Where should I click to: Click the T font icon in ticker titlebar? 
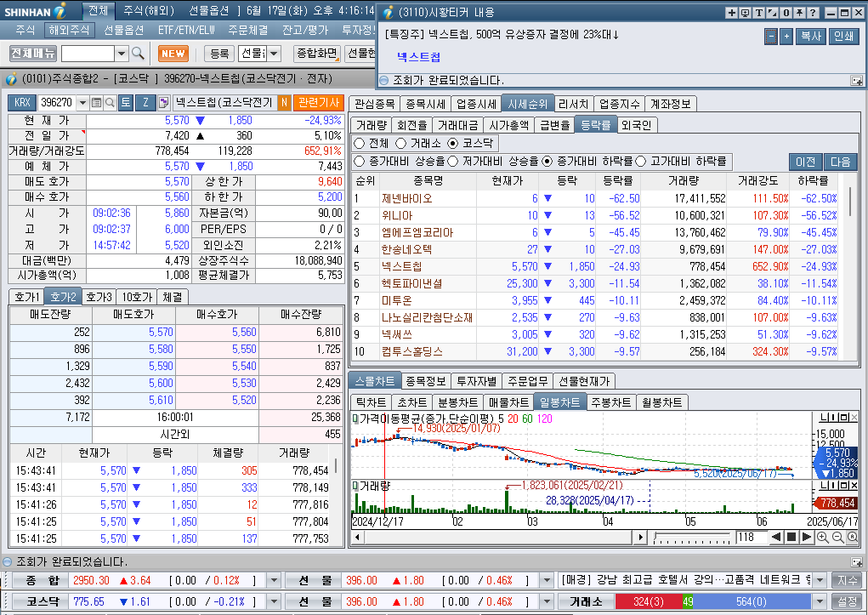point(758,12)
